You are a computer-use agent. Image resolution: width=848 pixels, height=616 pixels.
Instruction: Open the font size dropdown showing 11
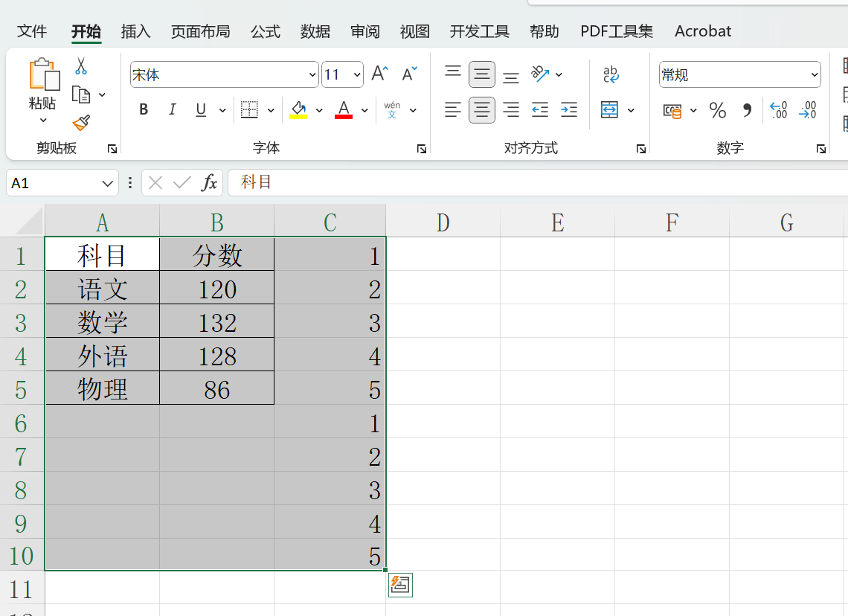click(357, 74)
